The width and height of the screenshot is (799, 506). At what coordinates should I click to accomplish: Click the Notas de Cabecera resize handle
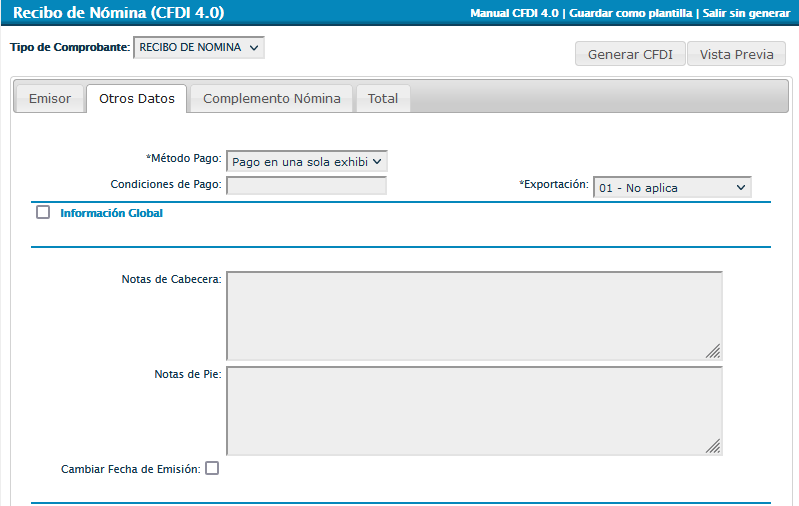coord(713,351)
